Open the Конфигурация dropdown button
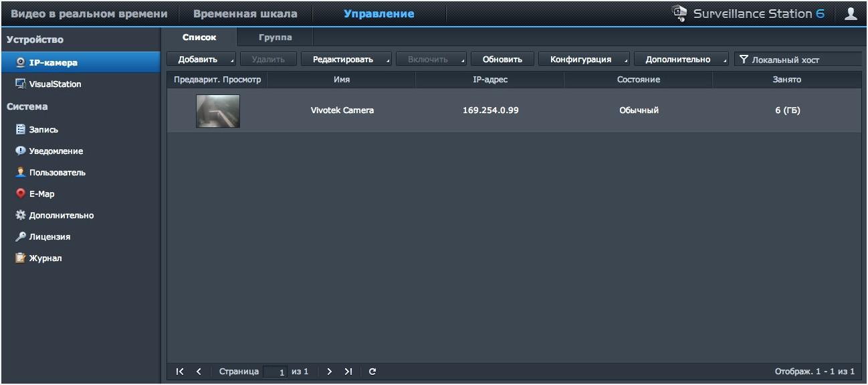This screenshot has height=385, width=868. (584, 60)
